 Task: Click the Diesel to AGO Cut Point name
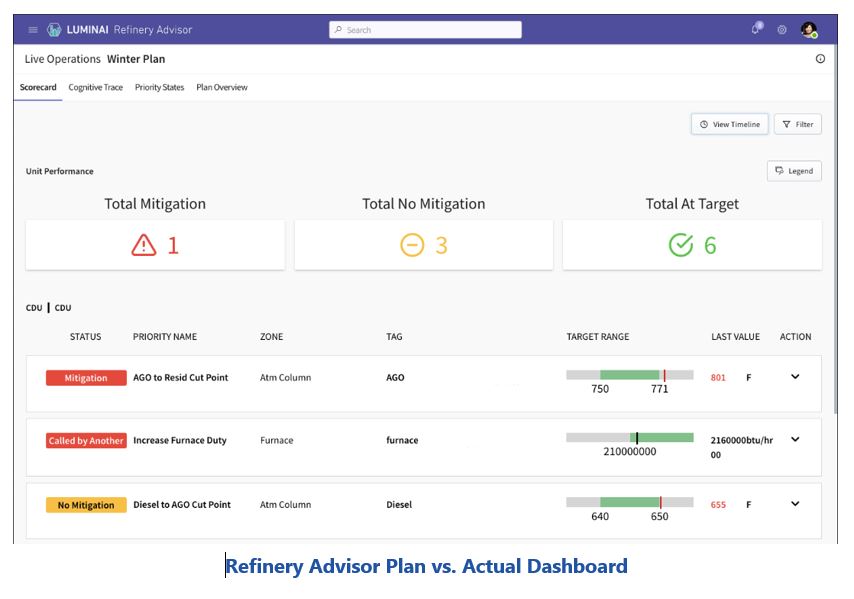(182, 505)
